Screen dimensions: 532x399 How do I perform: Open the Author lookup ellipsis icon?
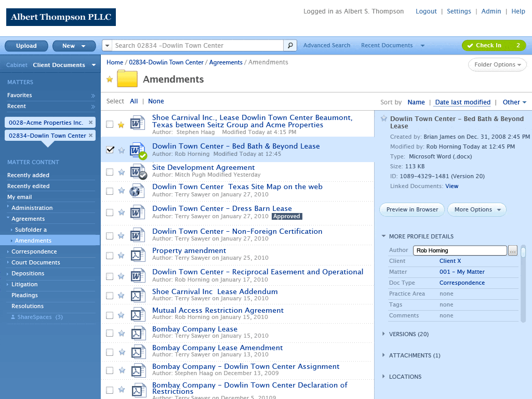click(x=513, y=250)
